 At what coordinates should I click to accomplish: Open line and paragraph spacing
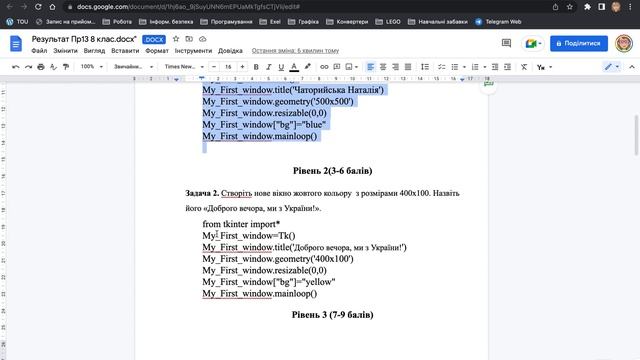[425, 67]
